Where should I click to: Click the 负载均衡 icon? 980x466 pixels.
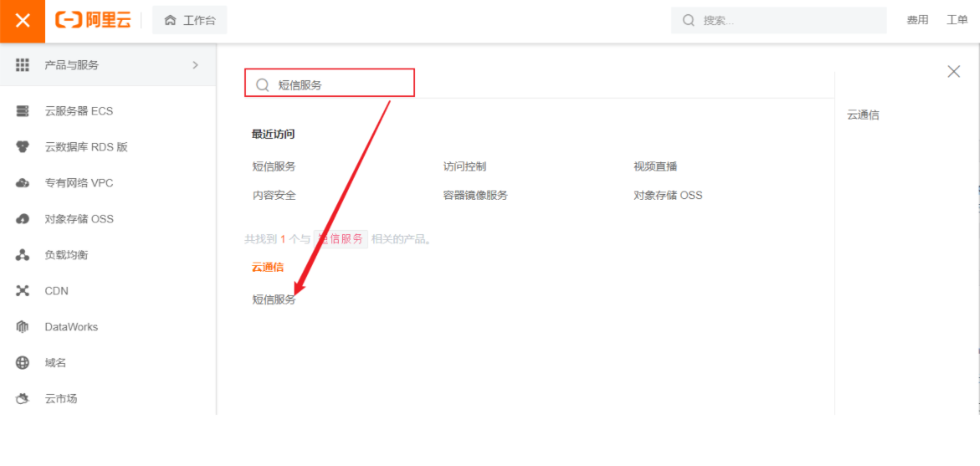(x=23, y=255)
